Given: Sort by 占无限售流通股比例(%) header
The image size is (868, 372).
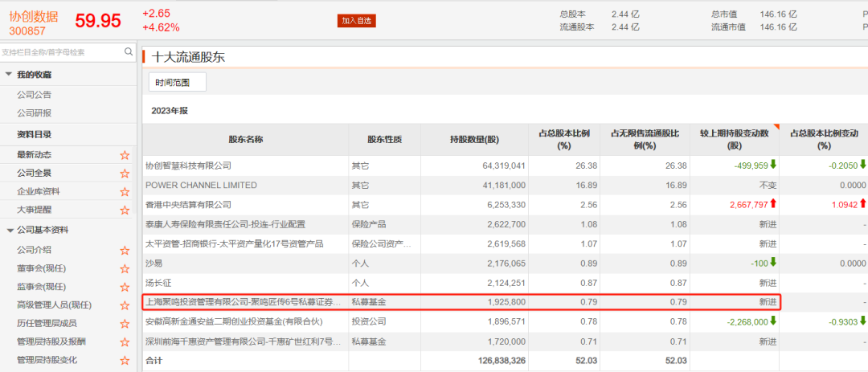Looking at the screenshot, I should click(645, 140).
